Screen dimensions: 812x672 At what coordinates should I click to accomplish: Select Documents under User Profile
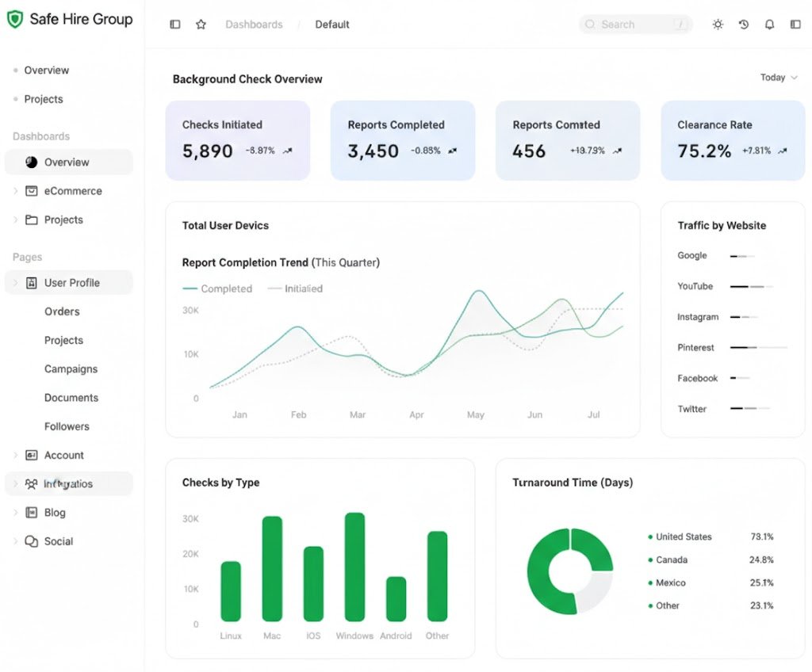click(x=71, y=398)
